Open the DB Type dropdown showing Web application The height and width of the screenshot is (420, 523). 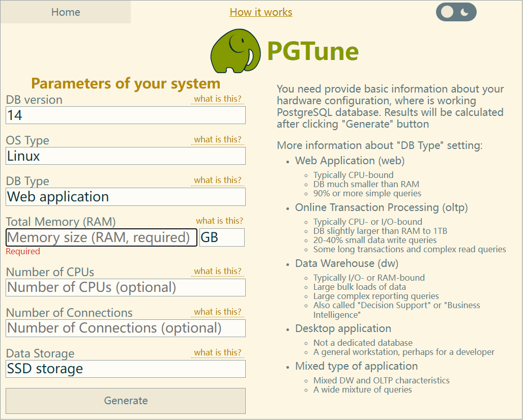coord(126,197)
